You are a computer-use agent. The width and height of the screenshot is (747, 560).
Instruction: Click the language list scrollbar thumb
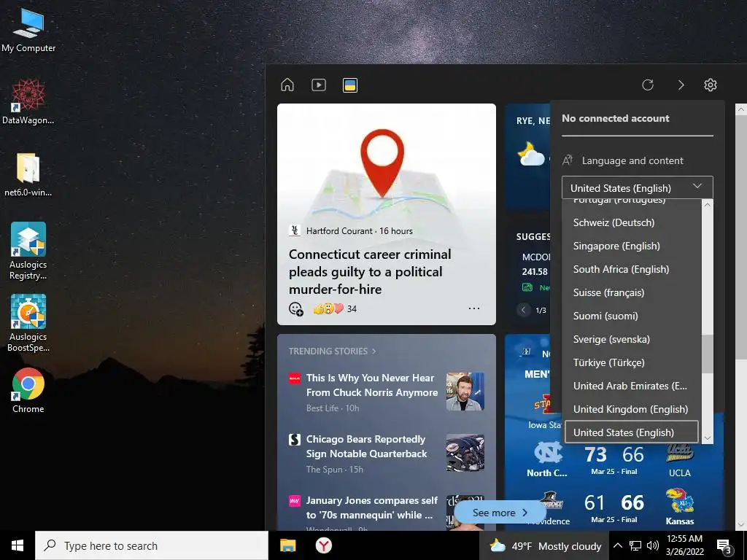(x=708, y=354)
